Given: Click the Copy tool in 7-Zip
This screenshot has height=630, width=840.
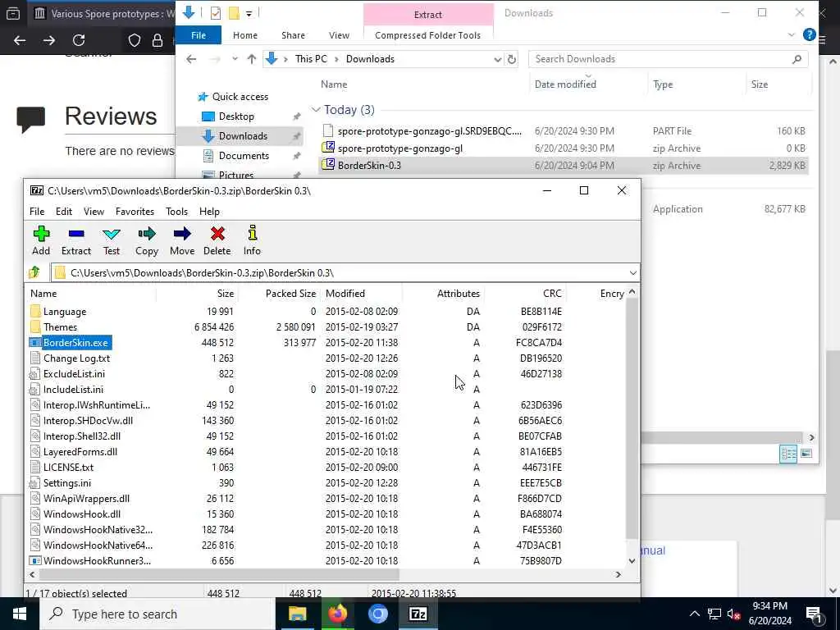Looking at the screenshot, I should [146, 240].
